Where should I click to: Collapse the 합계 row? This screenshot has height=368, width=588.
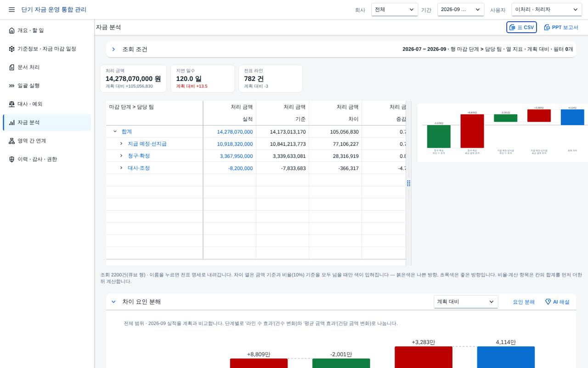tap(115, 132)
